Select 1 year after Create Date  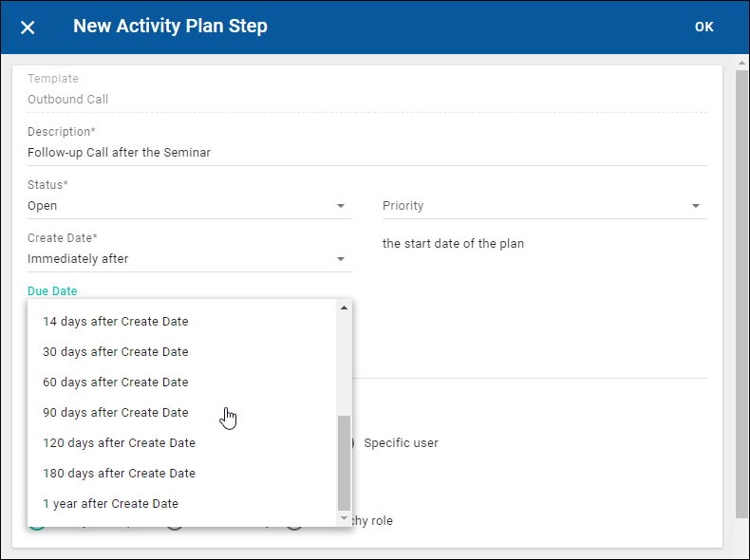pos(111,504)
